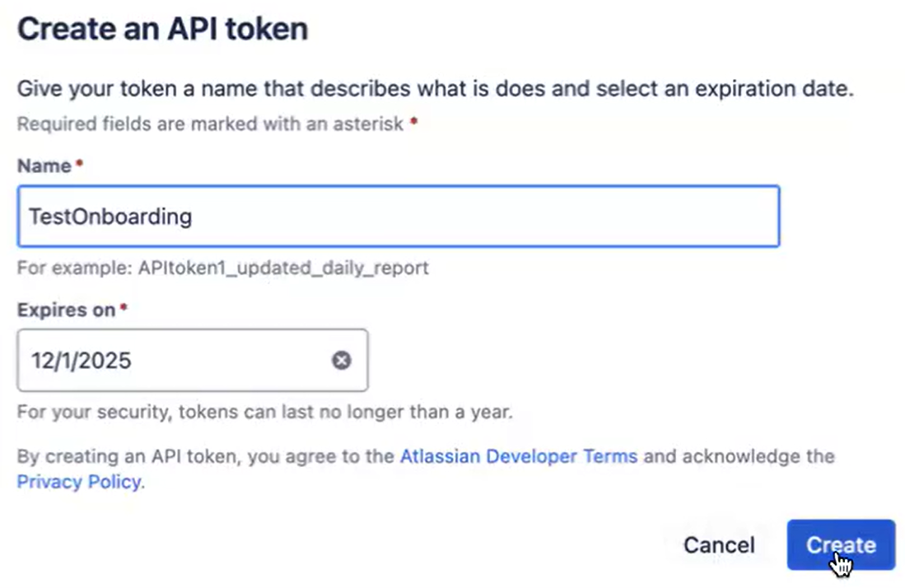Image resolution: width=905 pixels, height=588 pixels.
Task: Click the Name field label
Action: (x=44, y=166)
